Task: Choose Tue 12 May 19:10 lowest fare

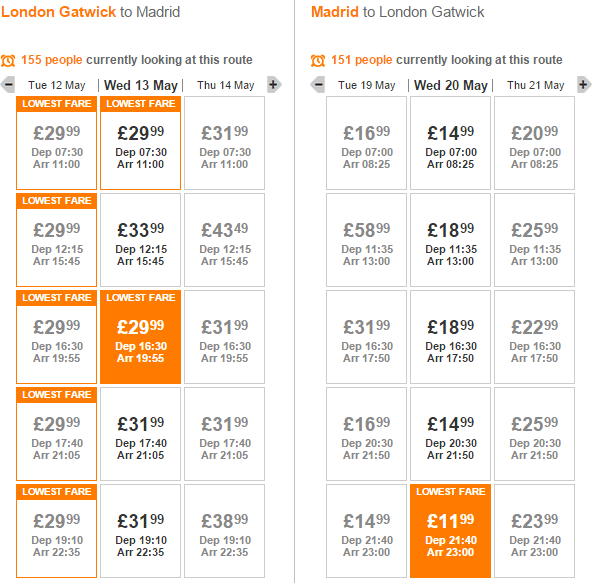Action: tap(56, 531)
